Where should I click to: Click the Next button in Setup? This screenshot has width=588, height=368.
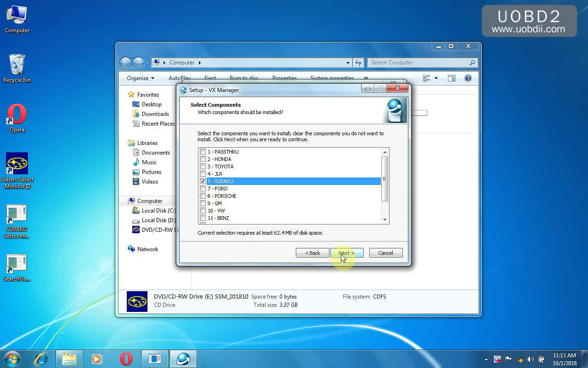pos(347,253)
